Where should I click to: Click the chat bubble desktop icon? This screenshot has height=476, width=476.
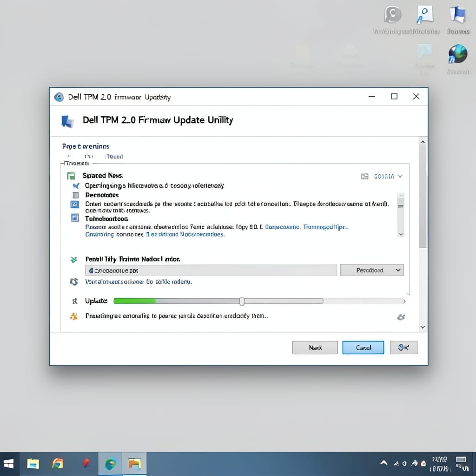point(392,14)
